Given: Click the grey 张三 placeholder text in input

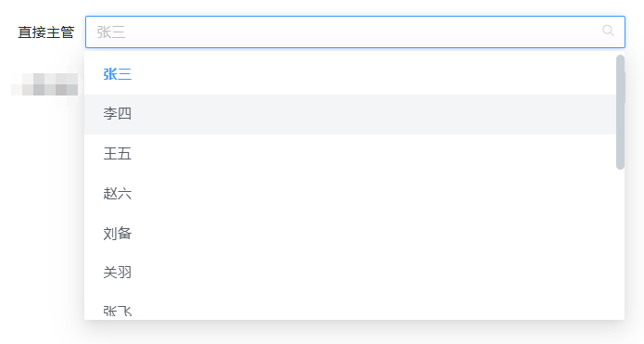Looking at the screenshot, I should click(x=111, y=32).
